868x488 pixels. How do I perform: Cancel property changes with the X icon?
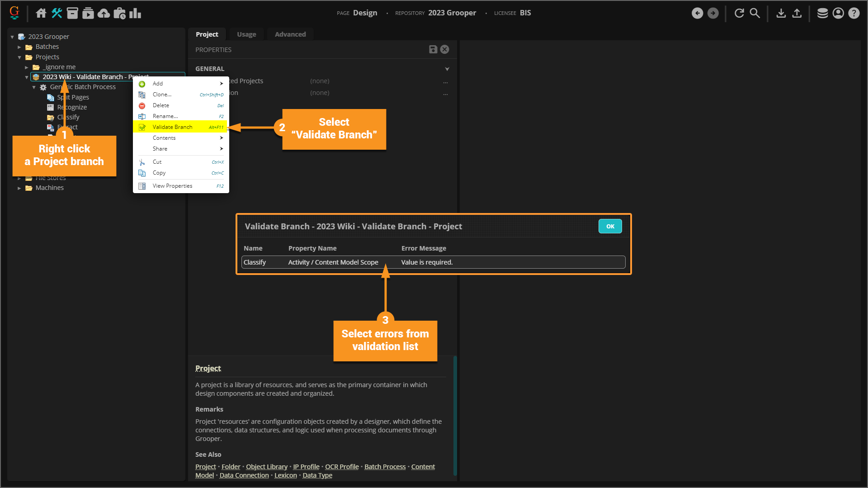445,49
